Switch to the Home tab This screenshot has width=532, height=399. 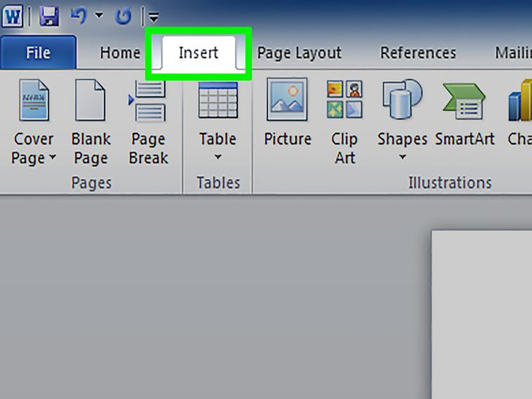click(x=120, y=53)
